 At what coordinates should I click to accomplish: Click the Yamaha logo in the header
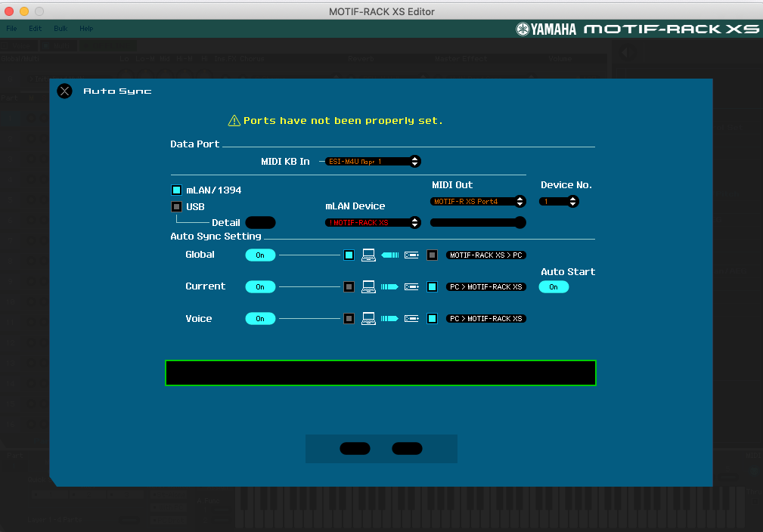click(546, 29)
